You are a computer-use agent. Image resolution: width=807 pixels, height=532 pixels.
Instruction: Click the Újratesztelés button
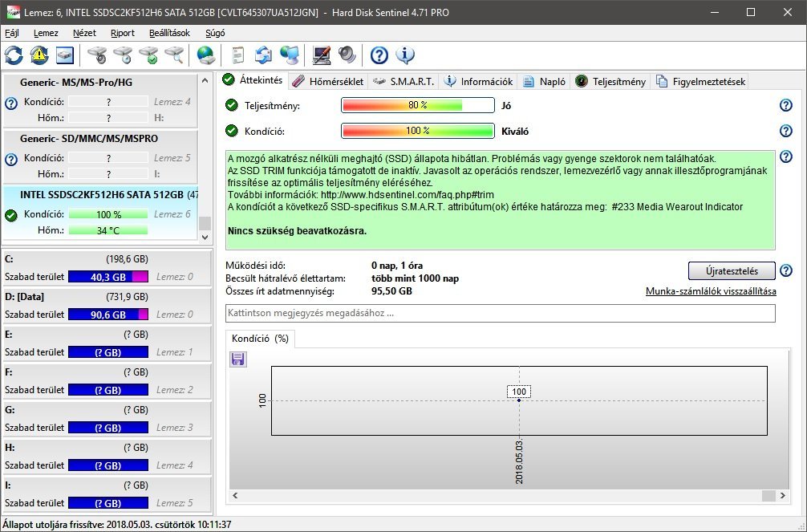(x=732, y=271)
